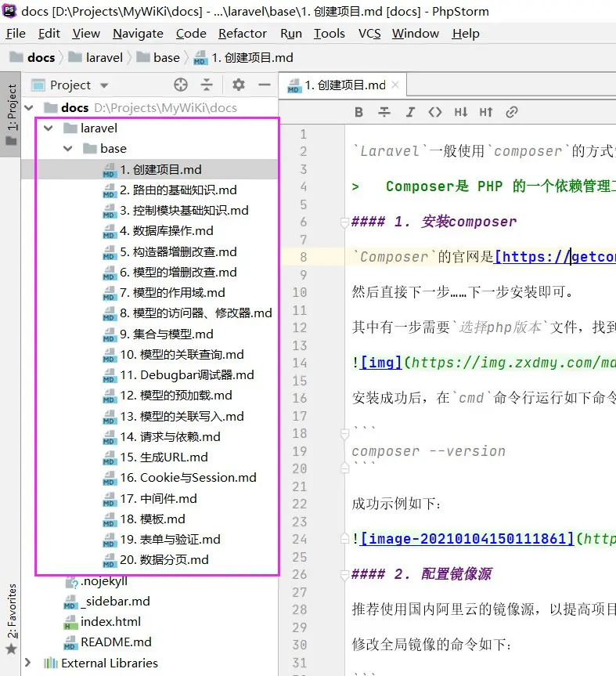Decrease header level with H down icon

tap(460, 113)
